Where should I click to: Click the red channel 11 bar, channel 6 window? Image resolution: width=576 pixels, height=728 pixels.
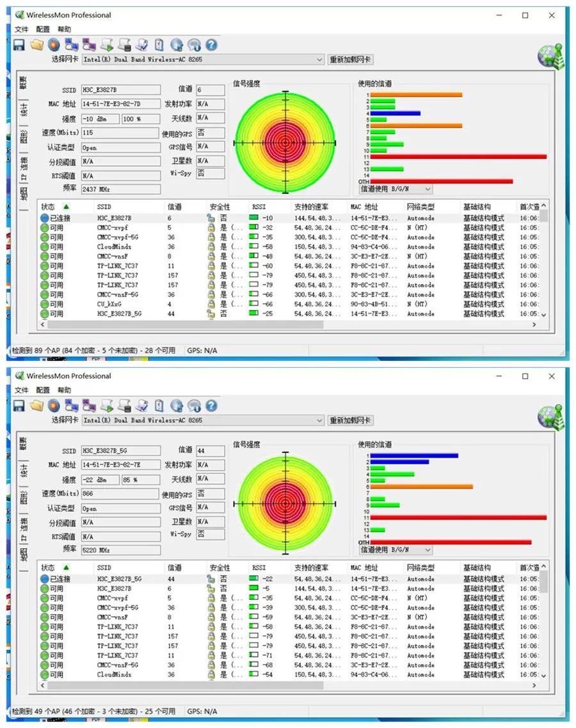(x=458, y=157)
